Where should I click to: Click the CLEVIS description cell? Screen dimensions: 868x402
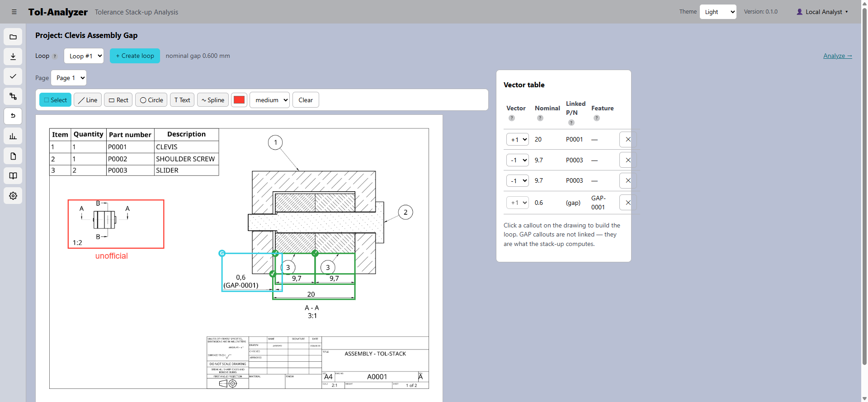[x=186, y=147]
